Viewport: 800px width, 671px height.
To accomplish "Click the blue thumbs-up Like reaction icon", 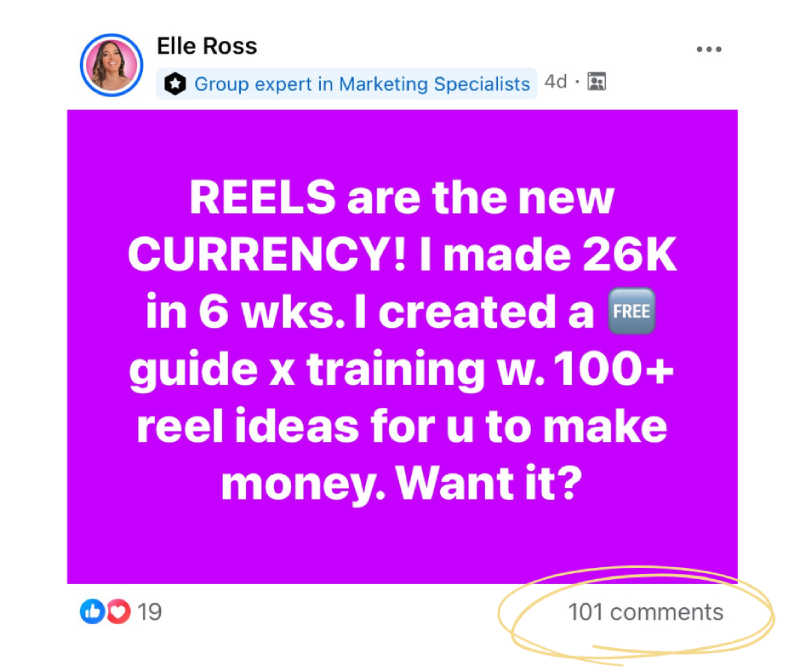I will pos(92,611).
